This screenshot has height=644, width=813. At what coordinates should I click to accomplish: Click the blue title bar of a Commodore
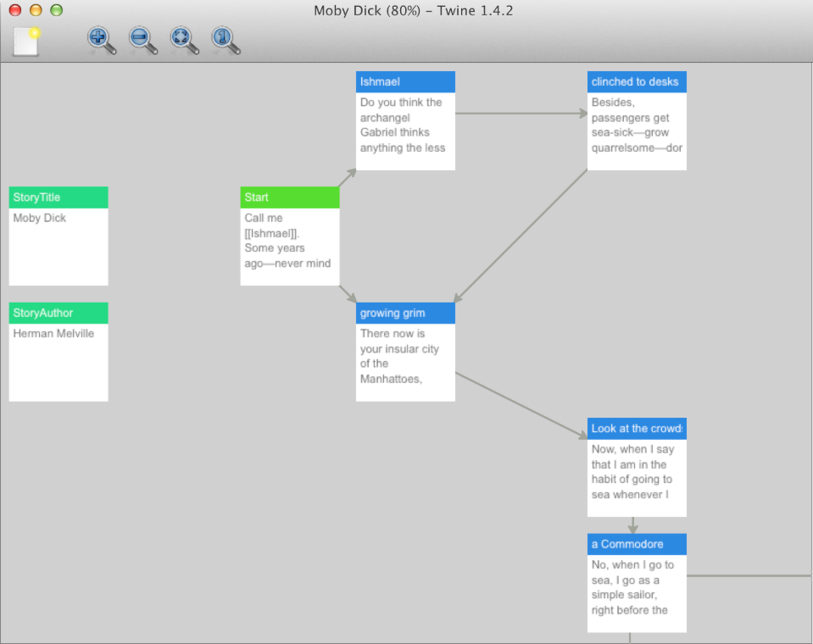coord(636,544)
